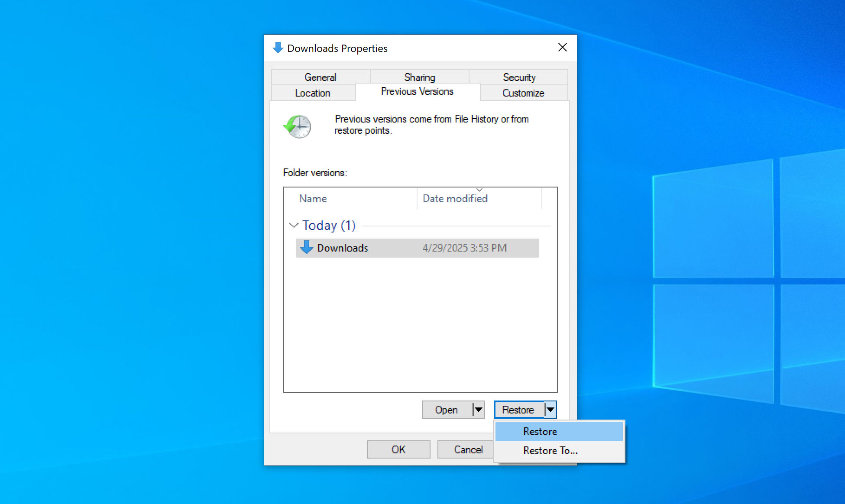Select the Previous Versions tab
The width and height of the screenshot is (845, 504).
(x=418, y=91)
